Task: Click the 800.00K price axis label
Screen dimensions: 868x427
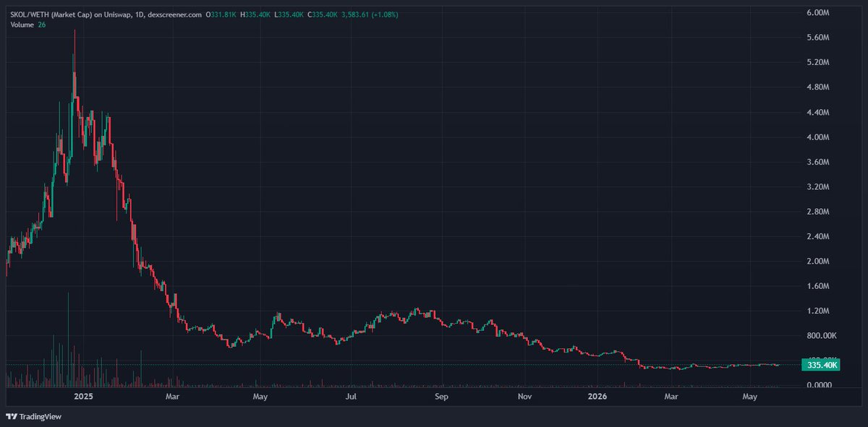Action: point(821,336)
